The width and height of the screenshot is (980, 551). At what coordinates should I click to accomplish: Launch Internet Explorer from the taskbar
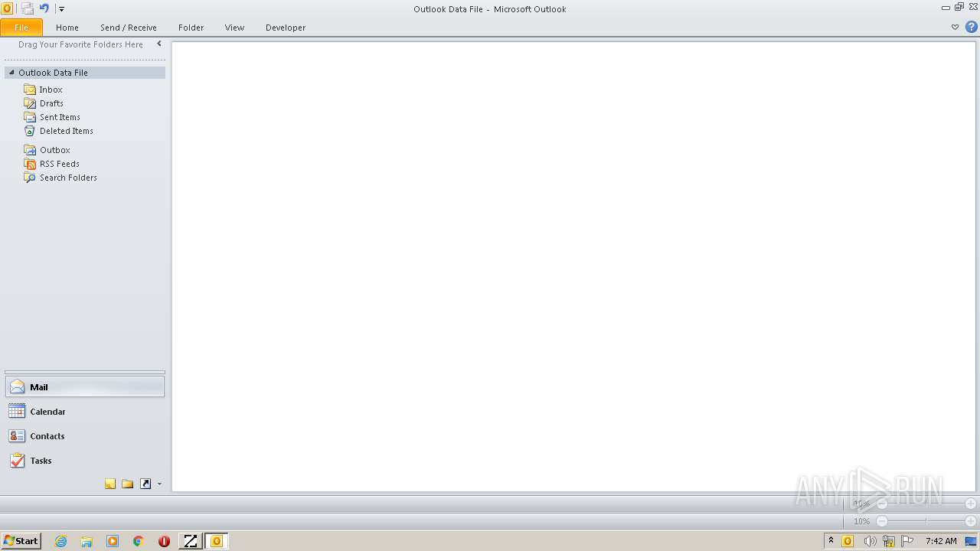coord(61,541)
